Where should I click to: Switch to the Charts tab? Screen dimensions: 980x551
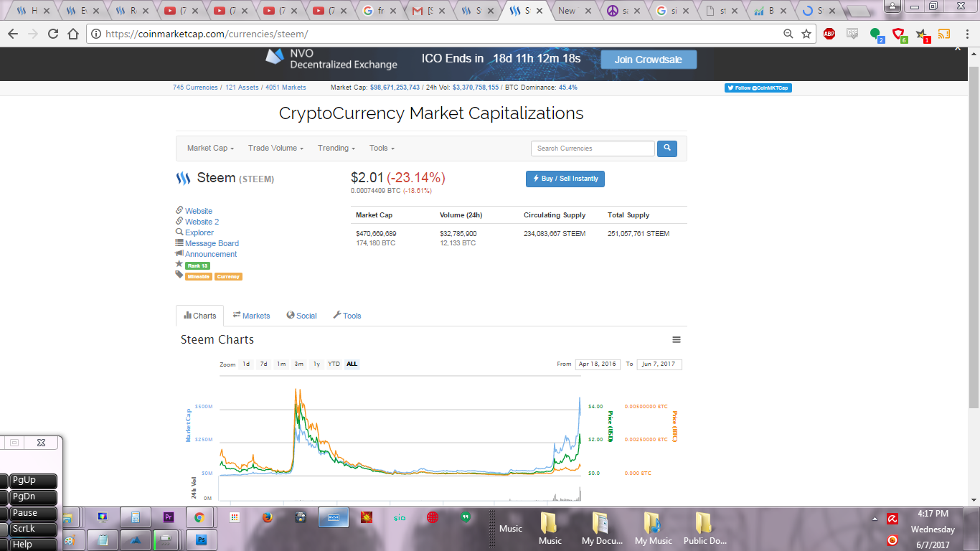pos(199,316)
